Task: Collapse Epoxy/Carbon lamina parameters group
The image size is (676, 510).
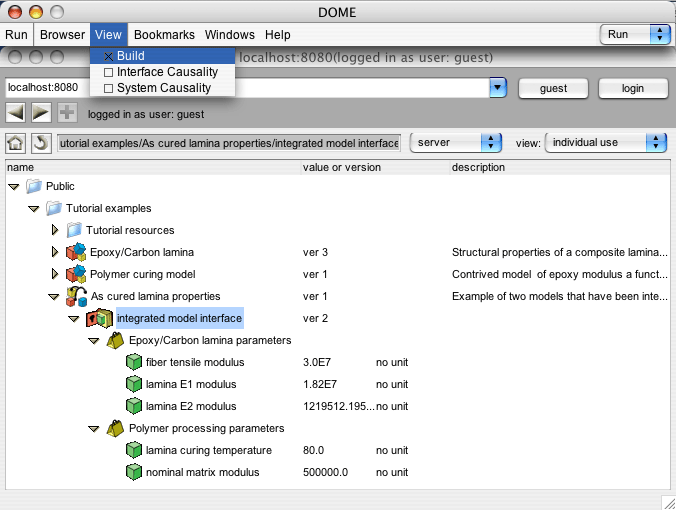Action: coord(94,341)
